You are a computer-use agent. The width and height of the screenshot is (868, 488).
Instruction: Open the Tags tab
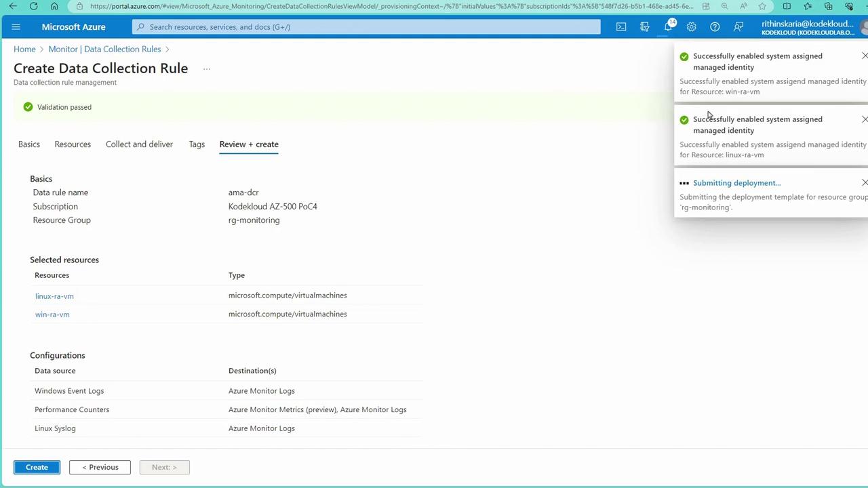click(197, 144)
